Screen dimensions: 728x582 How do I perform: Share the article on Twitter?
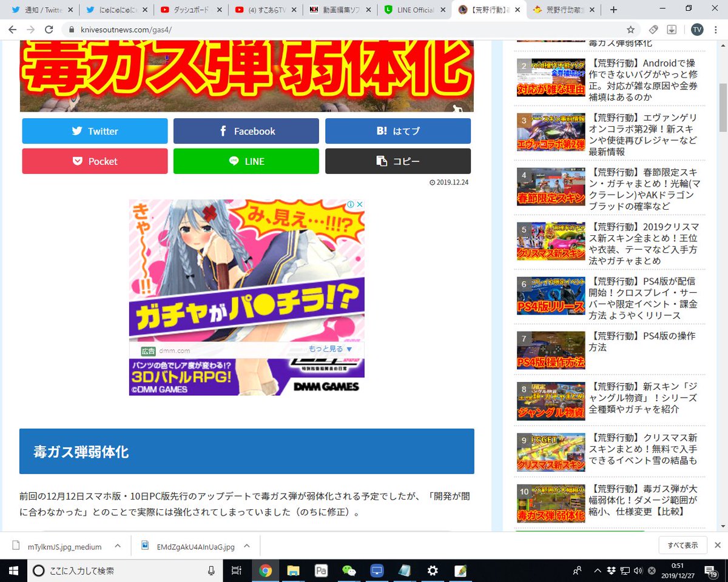95,131
